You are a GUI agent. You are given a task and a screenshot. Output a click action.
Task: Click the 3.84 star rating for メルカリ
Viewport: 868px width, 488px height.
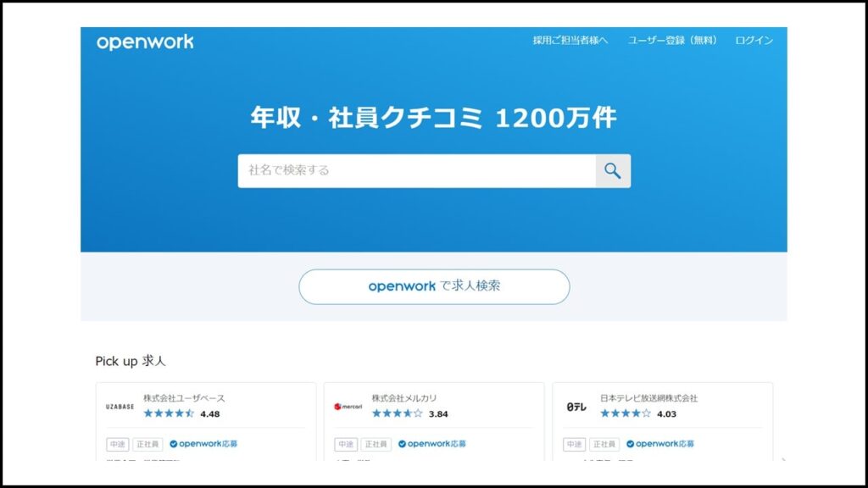coord(409,413)
